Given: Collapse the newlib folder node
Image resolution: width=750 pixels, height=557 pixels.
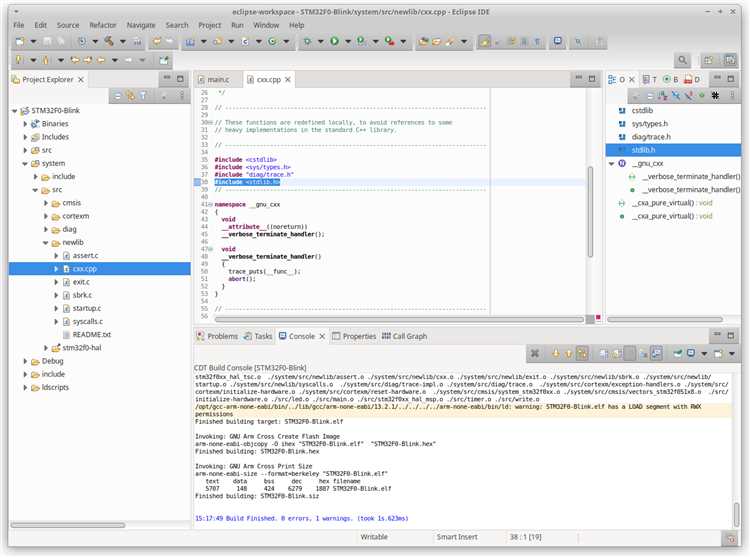Looking at the screenshot, I should click(x=46, y=243).
